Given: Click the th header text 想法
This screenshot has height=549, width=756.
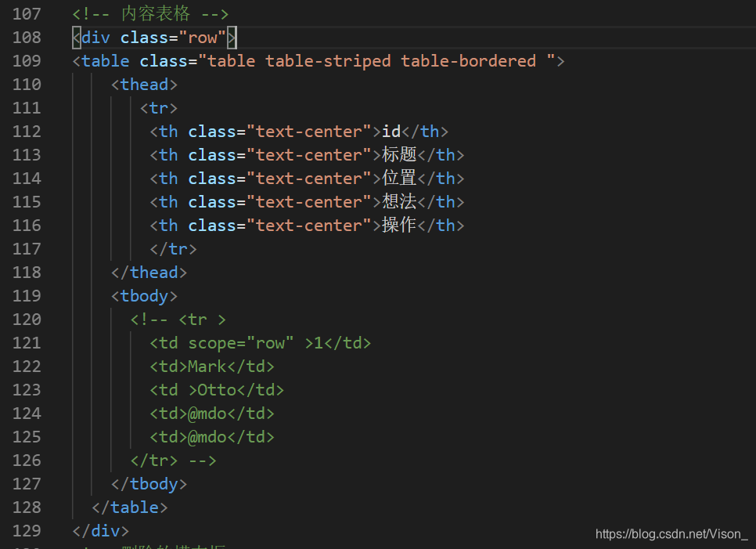Looking at the screenshot, I should coord(399,202).
